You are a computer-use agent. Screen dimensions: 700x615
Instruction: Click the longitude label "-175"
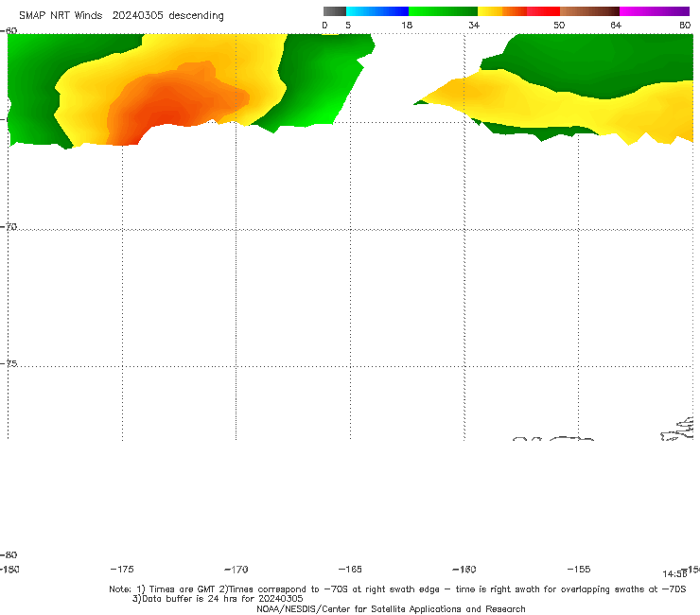click(122, 569)
